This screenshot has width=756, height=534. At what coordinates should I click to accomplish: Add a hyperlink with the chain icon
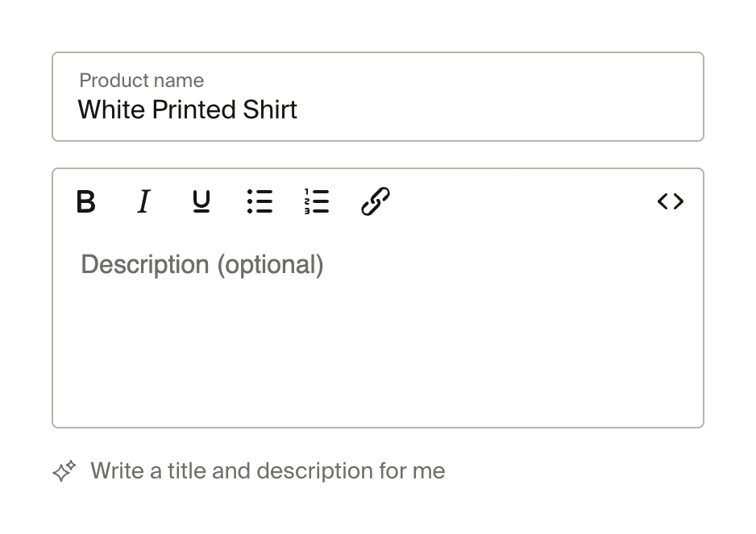375,201
